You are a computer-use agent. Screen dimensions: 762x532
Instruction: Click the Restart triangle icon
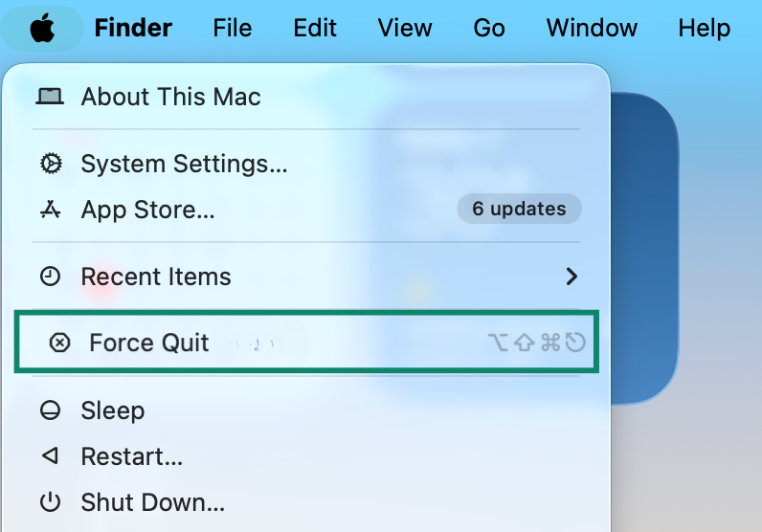click(50, 455)
